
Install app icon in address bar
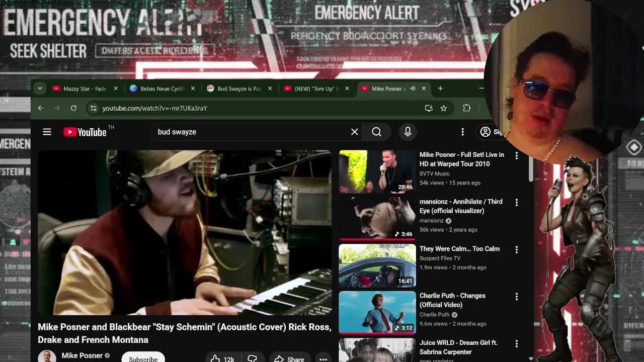pyautogui.click(x=429, y=108)
